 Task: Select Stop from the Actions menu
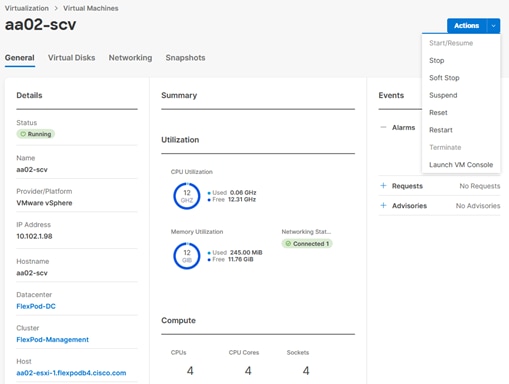pos(436,60)
